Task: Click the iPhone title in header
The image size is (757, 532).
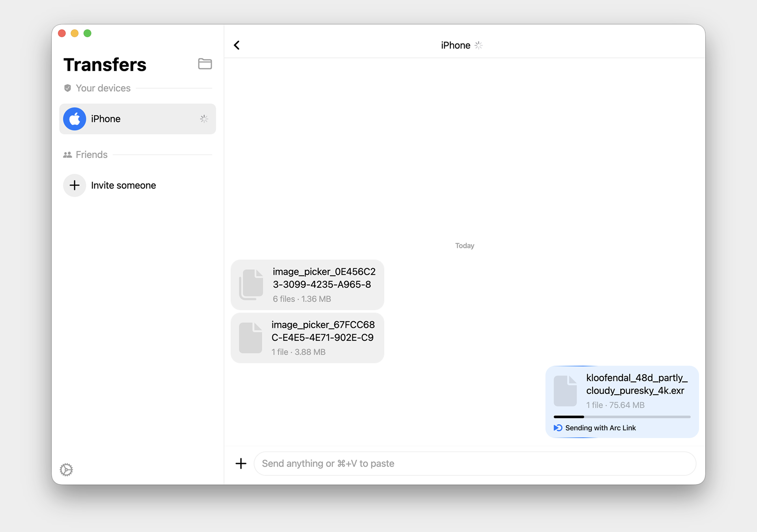Action: pos(456,45)
